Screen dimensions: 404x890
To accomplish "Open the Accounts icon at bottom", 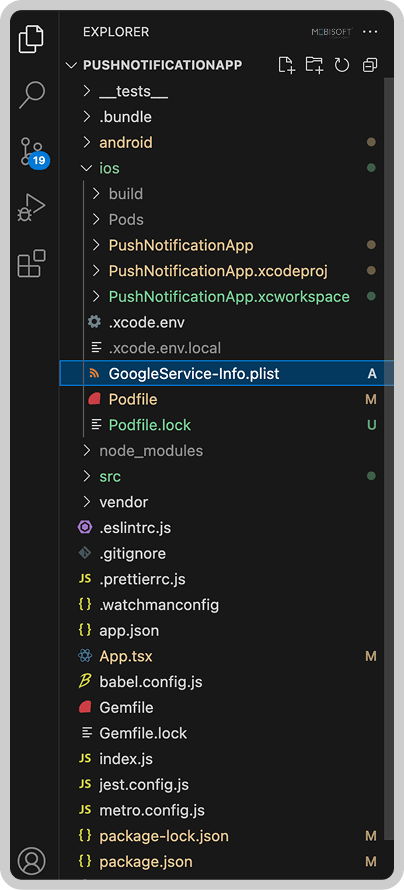I will tap(31, 860).
